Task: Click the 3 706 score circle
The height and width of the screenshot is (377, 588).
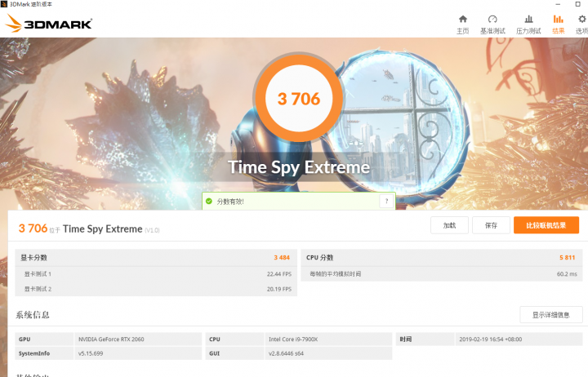Action: coord(299,99)
